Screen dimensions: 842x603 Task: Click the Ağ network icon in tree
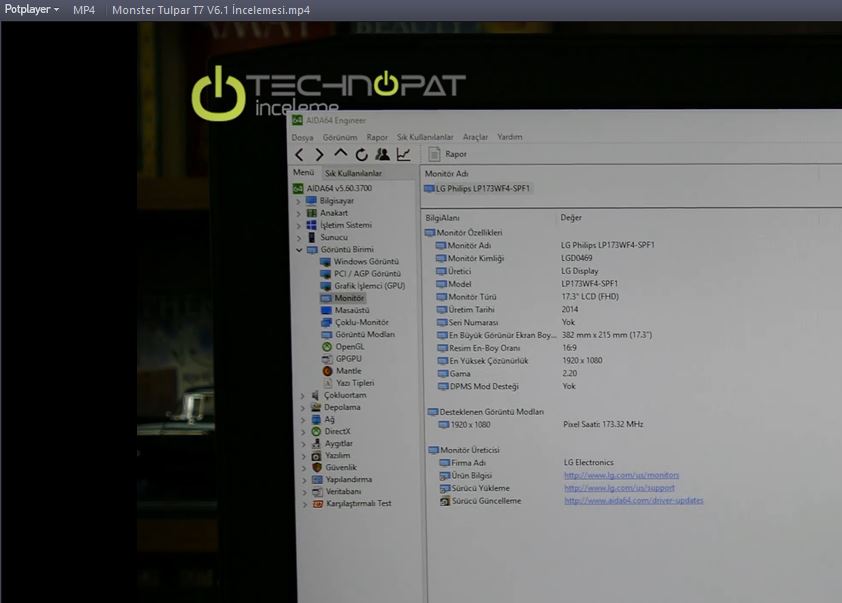[316, 419]
